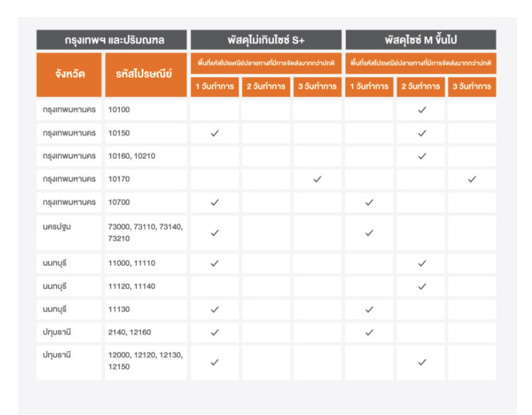Click the size M checkmark for 2140, 12160
This screenshot has width=532, height=415.
369,333
